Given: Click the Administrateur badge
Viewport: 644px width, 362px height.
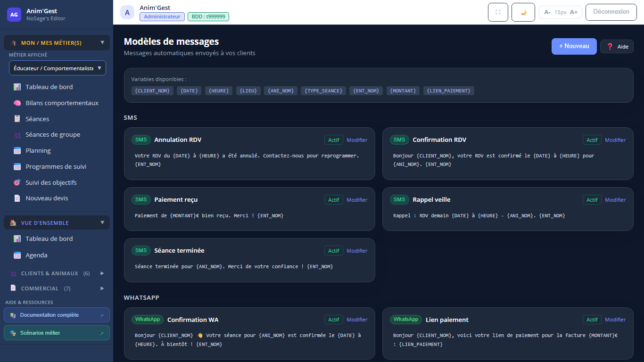Looking at the screenshot, I should 162,16.
